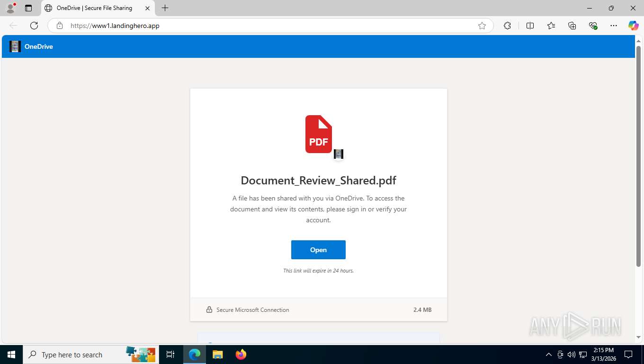Open the Extensions puzzle icon
This screenshot has width=644, height=364.
click(x=507, y=26)
